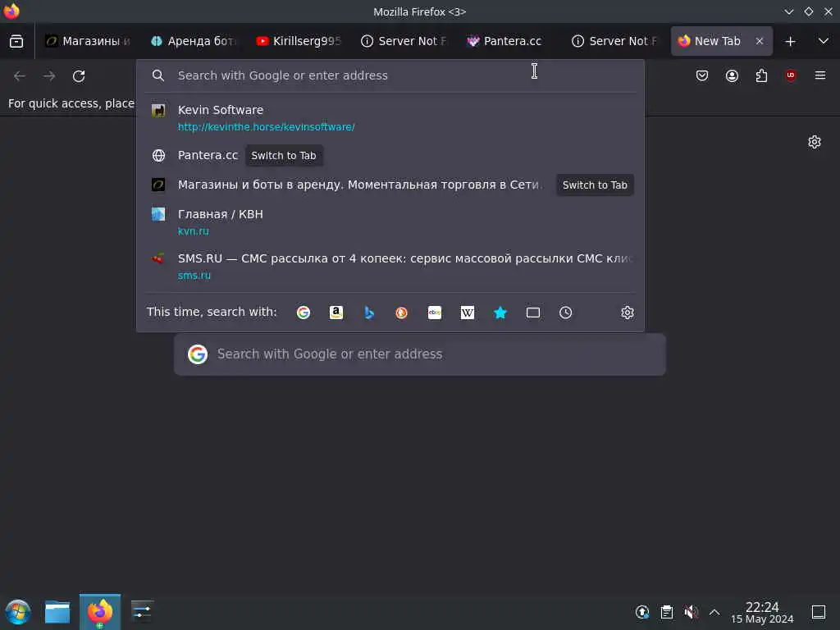Search this time with Amazon icon
The image size is (840, 630).
click(x=336, y=313)
